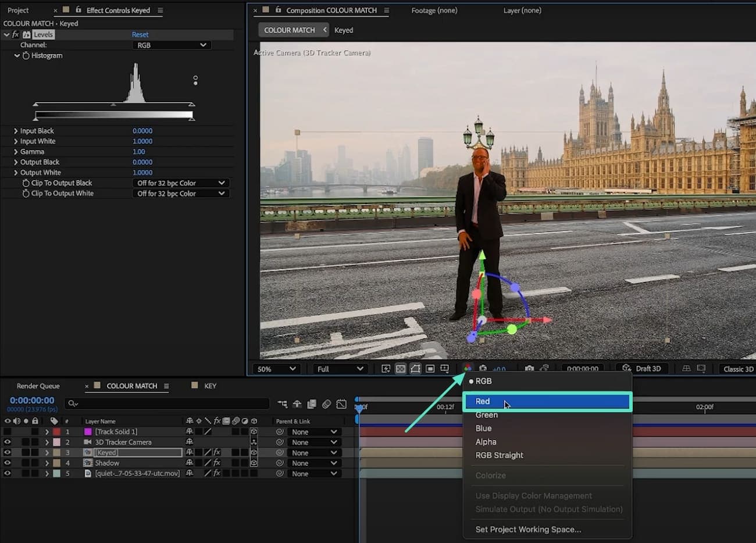The height and width of the screenshot is (543, 756).
Task: Enable Motion Blur icon in timeline
Action: click(x=327, y=403)
